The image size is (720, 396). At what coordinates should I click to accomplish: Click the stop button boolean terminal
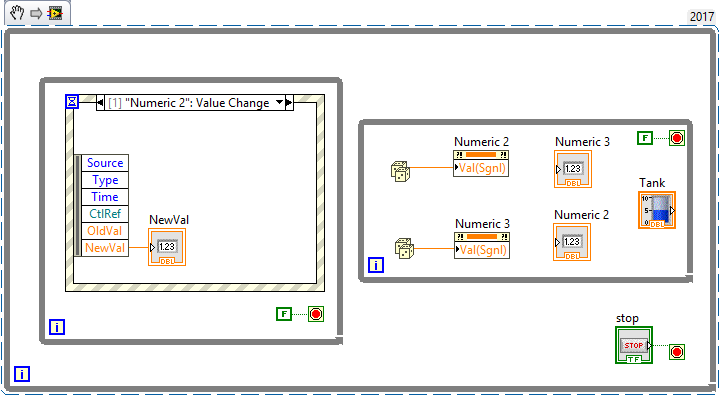coord(634,345)
